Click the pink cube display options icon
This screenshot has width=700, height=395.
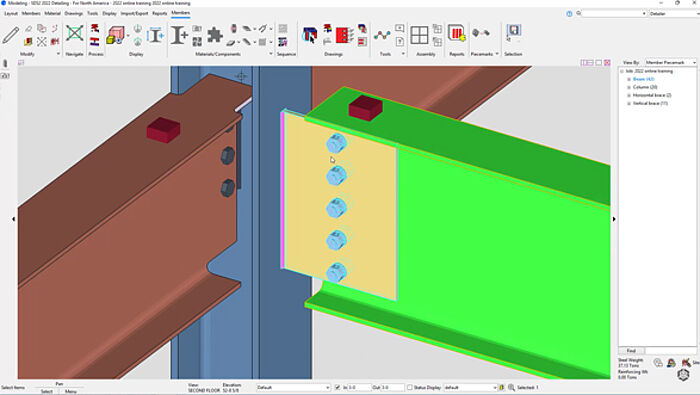(x=115, y=35)
